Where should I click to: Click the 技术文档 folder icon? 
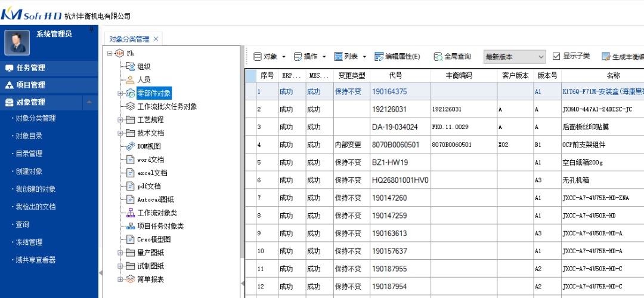(130, 133)
